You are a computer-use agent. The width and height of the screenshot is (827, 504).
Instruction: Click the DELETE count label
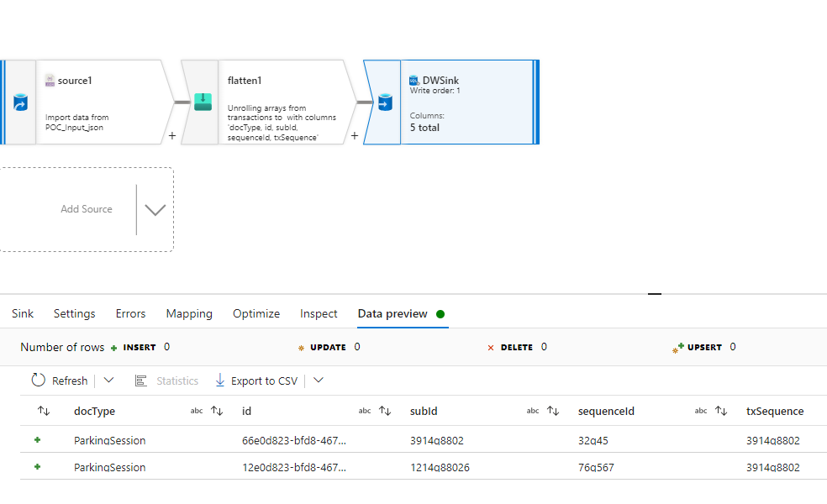click(517, 348)
